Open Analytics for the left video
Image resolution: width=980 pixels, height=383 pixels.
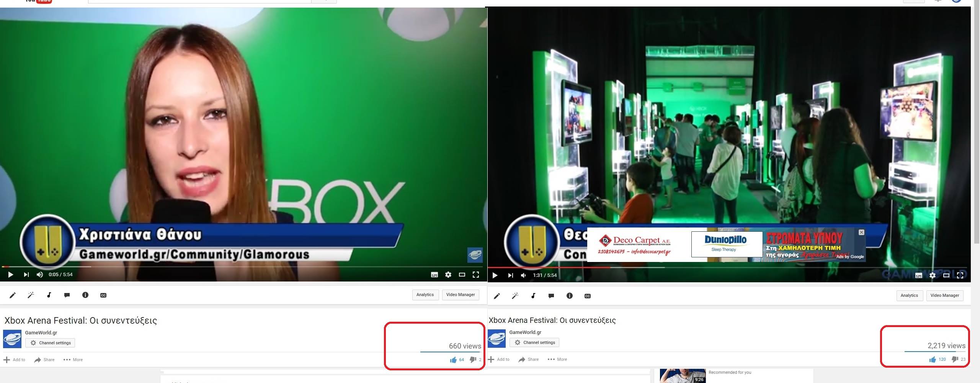point(425,295)
